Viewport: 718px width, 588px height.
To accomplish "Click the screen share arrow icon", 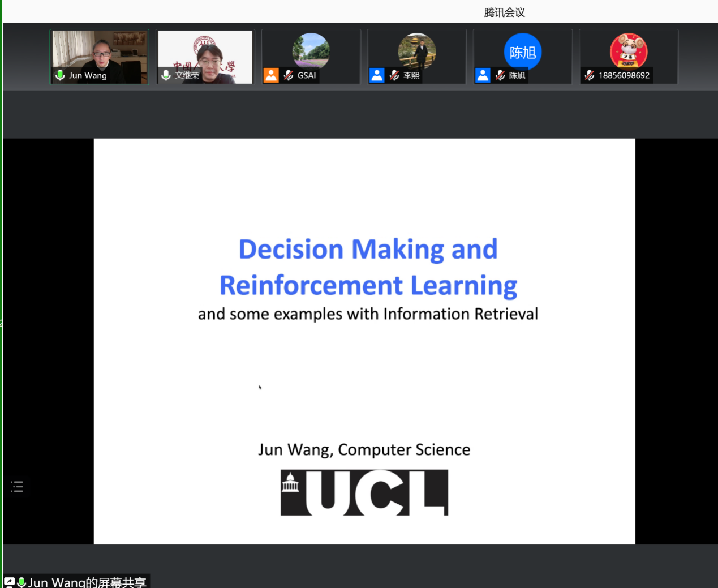I will click(x=9, y=582).
